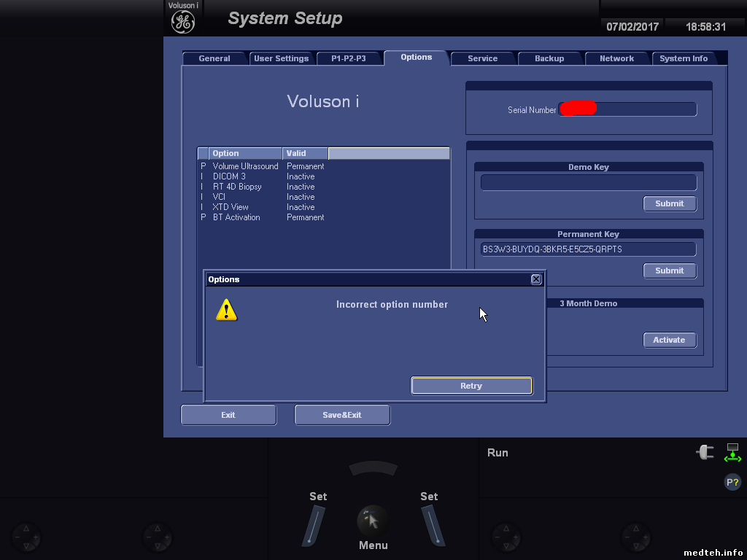747x560 pixels.
Task: Switch to the General tab
Action: coord(214,58)
